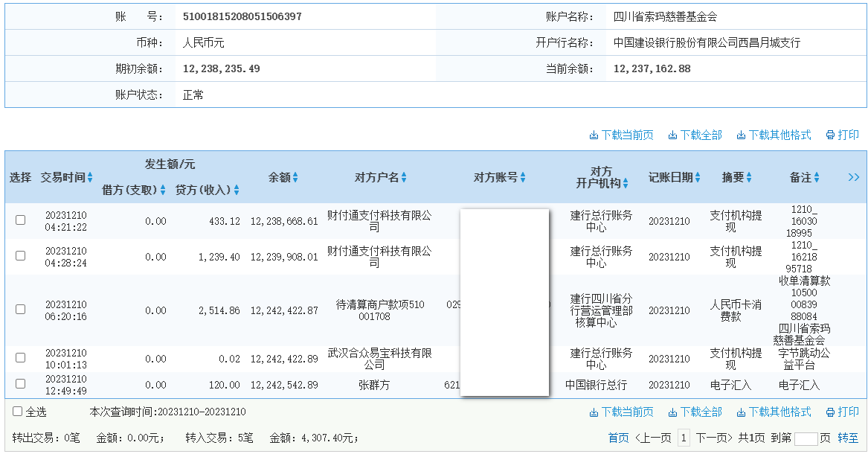Click the top 下载当前页 download icon
The height and width of the screenshot is (454, 868).
pyautogui.click(x=594, y=135)
